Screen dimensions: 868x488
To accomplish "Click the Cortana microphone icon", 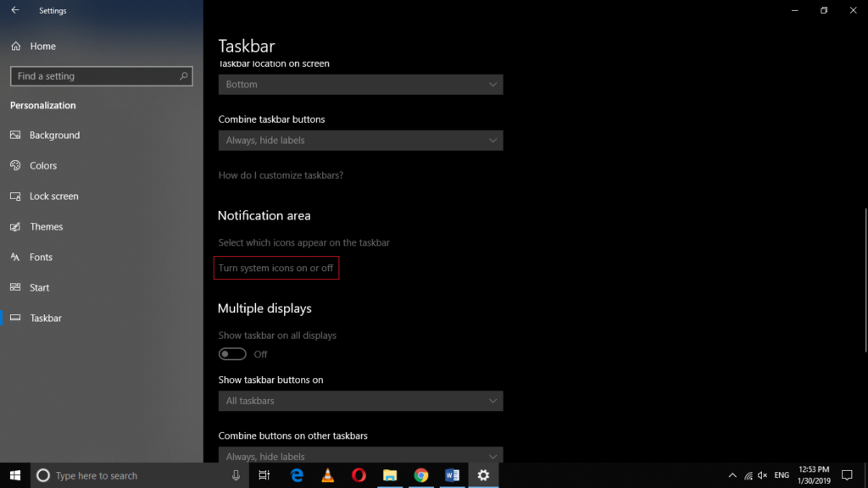I will click(236, 475).
